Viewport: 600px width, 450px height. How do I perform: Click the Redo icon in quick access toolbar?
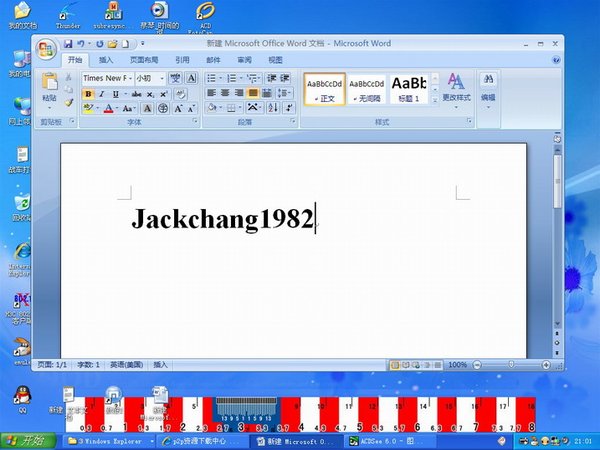click(100, 44)
